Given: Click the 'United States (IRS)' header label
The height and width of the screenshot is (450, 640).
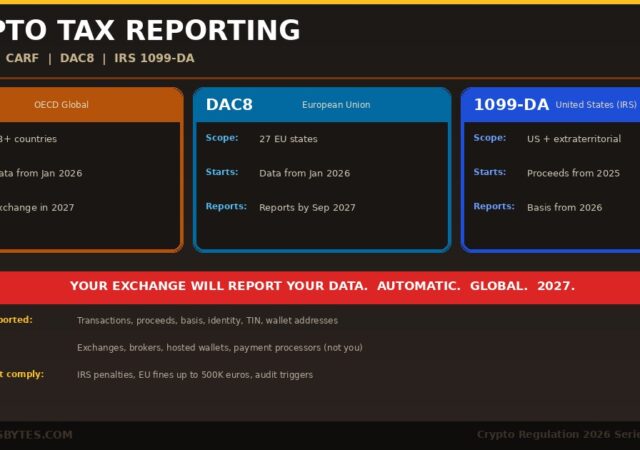Looking at the screenshot, I should (x=596, y=105).
